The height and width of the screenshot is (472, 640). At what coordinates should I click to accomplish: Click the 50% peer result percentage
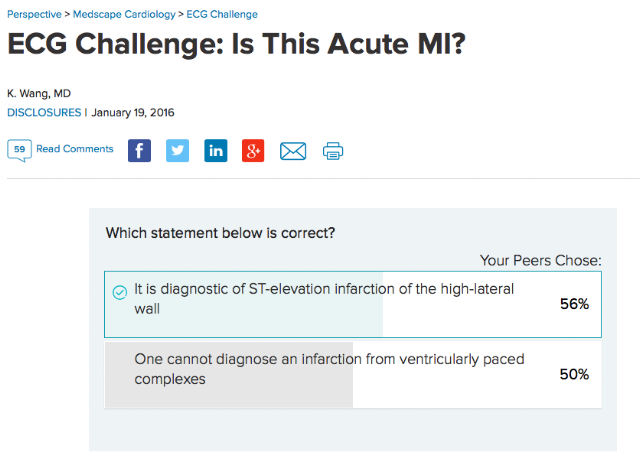click(574, 374)
